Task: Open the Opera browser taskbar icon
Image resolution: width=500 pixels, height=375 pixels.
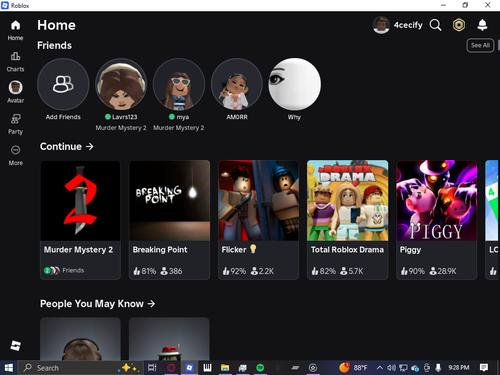Action: pyautogui.click(x=171, y=368)
